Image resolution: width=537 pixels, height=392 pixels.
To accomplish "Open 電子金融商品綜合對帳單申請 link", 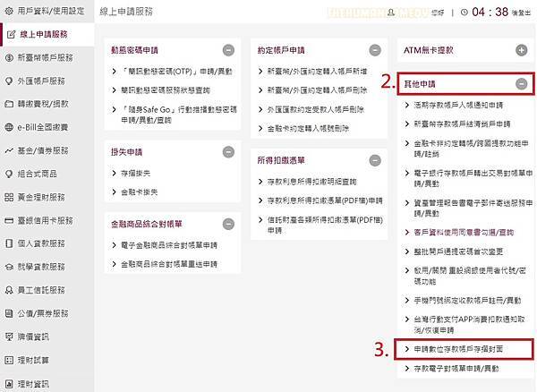I will coord(169,245).
